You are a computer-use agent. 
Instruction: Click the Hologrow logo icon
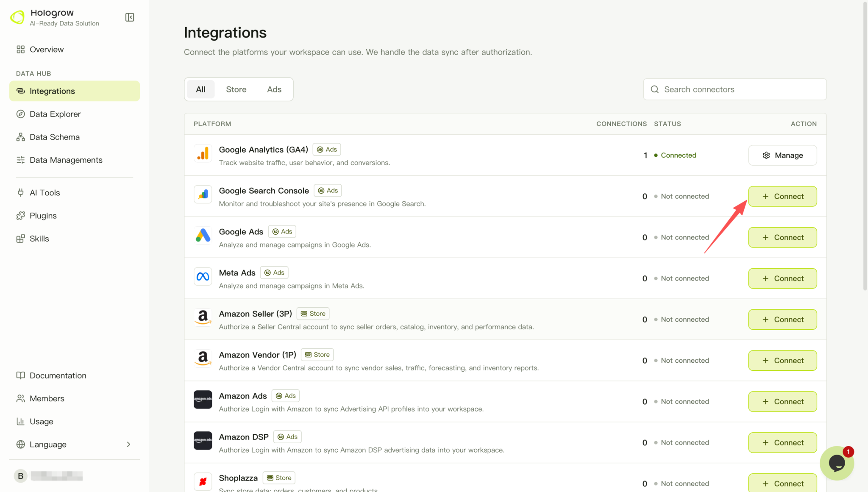pos(17,17)
